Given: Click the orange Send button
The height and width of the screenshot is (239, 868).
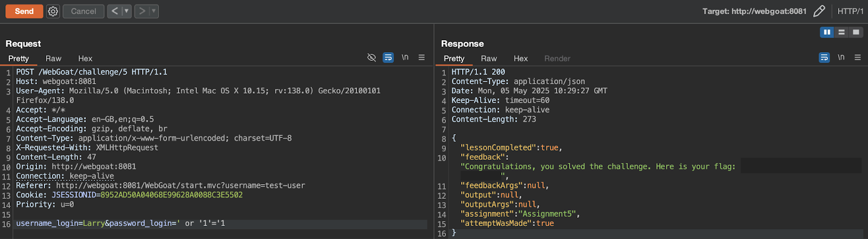Looking at the screenshot, I should click(x=24, y=11).
